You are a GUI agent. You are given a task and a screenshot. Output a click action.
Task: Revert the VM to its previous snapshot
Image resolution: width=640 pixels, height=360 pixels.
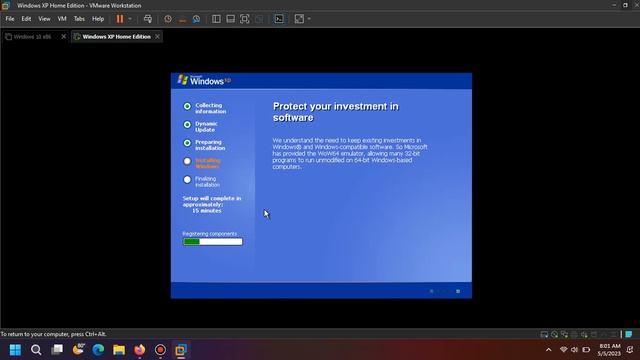pos(182,19)
